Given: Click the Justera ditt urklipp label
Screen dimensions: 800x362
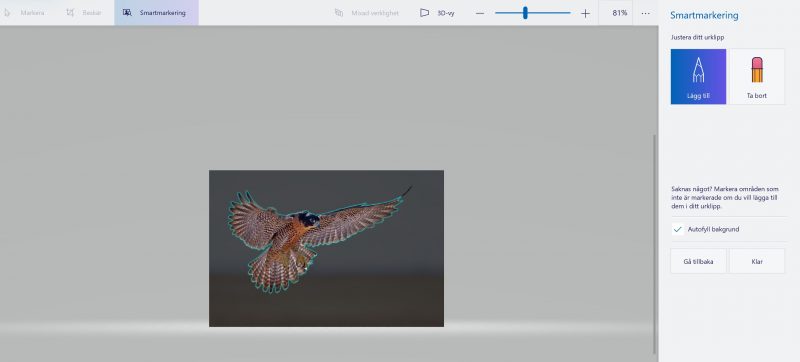Looking at the screenshot, I should [x=697, y=37].
